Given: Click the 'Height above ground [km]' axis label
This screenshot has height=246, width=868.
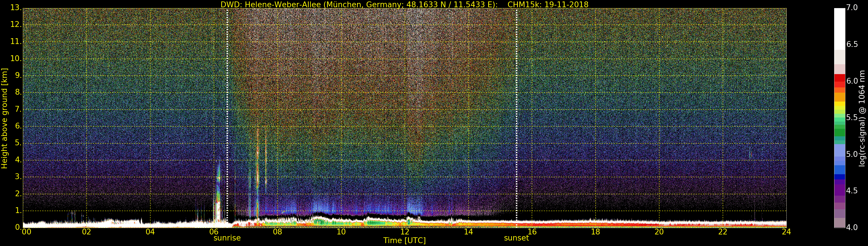Looking at the screenshot, I should pos(4,118).
